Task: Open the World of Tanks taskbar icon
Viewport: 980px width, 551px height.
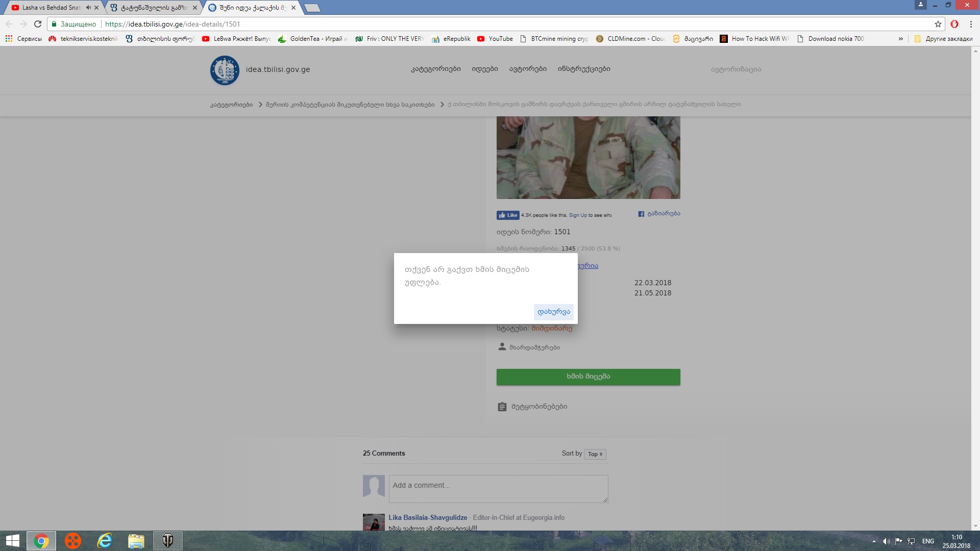Action: (168, 541)
